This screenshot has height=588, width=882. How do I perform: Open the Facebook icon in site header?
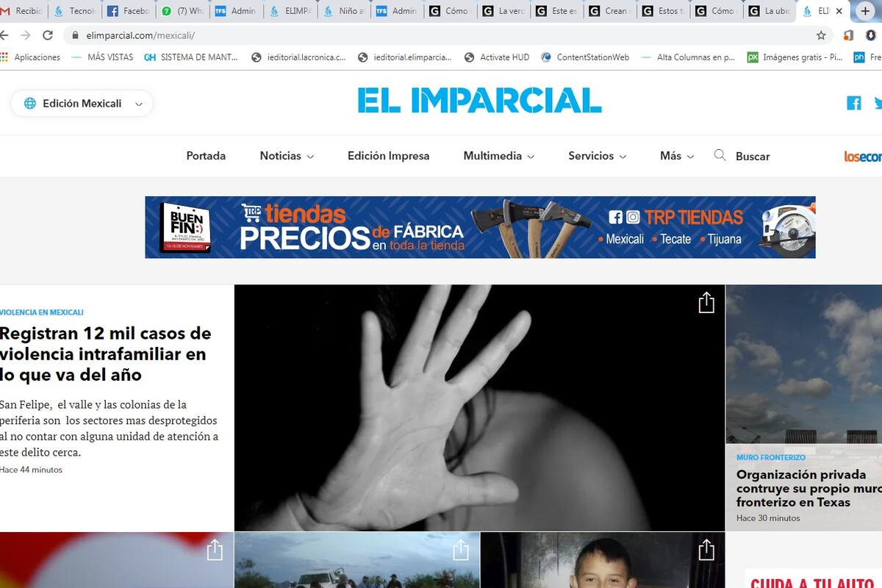coord(853,103)
